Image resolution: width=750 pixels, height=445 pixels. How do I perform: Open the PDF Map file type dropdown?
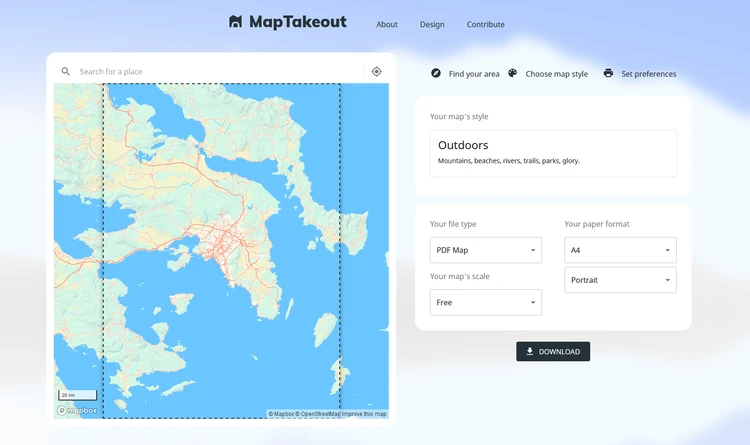485,250
